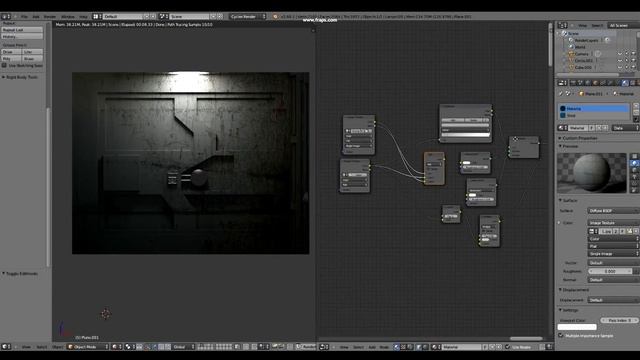Open the 3D view editor type icon

[6, 347]
